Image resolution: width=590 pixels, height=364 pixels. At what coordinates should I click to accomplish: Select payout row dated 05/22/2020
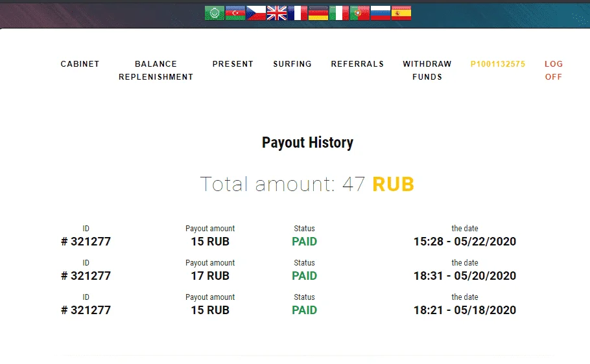point(289,236)
